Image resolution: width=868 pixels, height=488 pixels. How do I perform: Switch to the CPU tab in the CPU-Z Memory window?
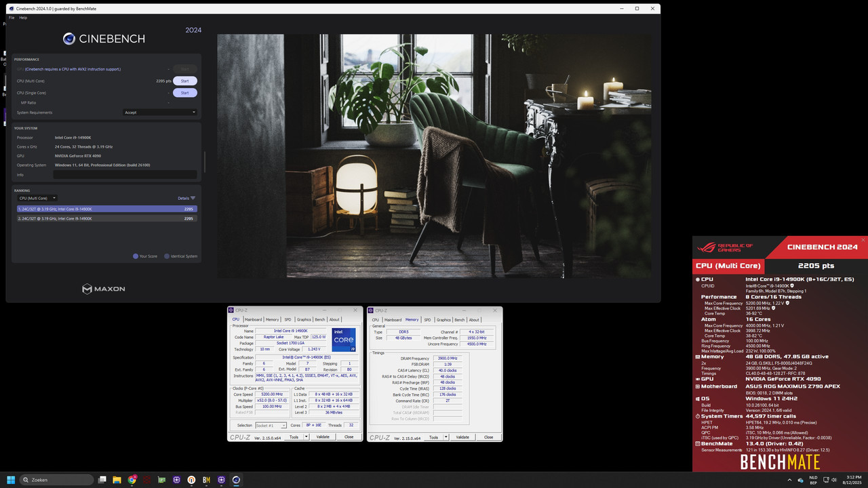click(376, 320)
